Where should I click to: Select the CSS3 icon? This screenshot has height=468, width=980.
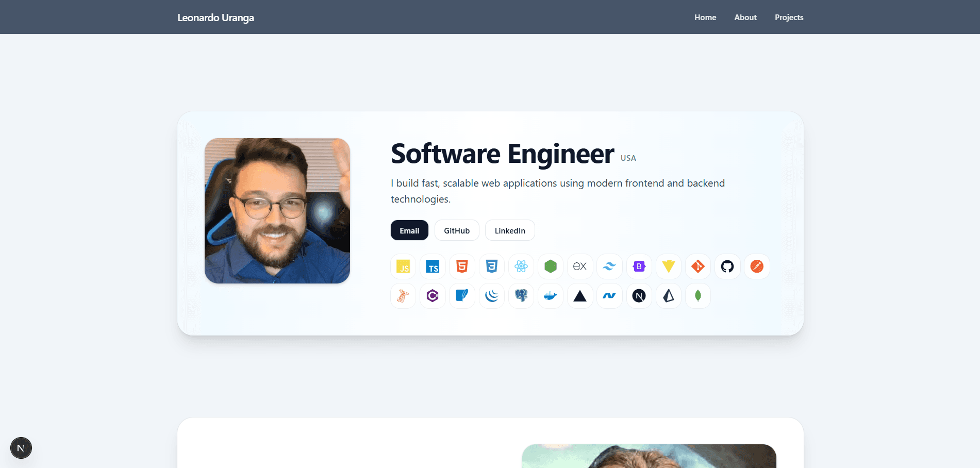(491, 266)
